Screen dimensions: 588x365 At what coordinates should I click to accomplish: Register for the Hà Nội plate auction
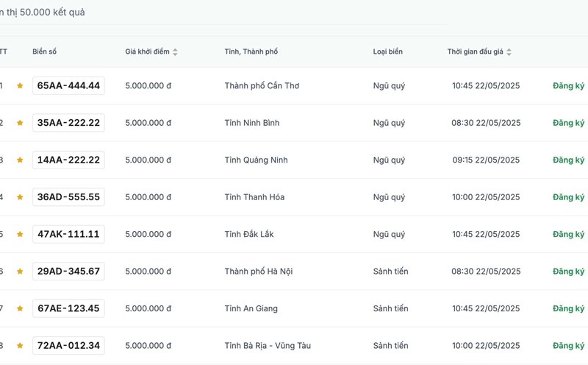click(x=569, y=272)
